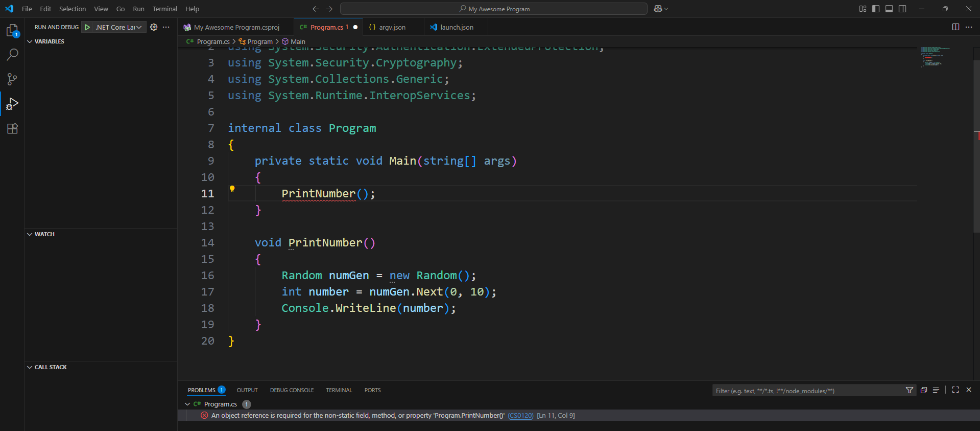Maximize the panel size
This screenshot has width=980, height=431.
tap(955, 390)
